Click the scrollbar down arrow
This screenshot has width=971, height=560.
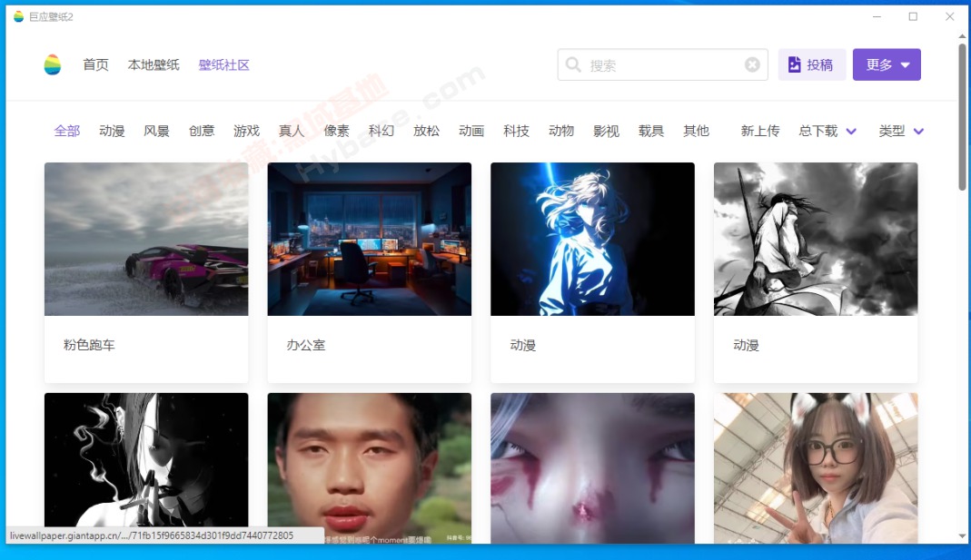[x=962, y=536]
